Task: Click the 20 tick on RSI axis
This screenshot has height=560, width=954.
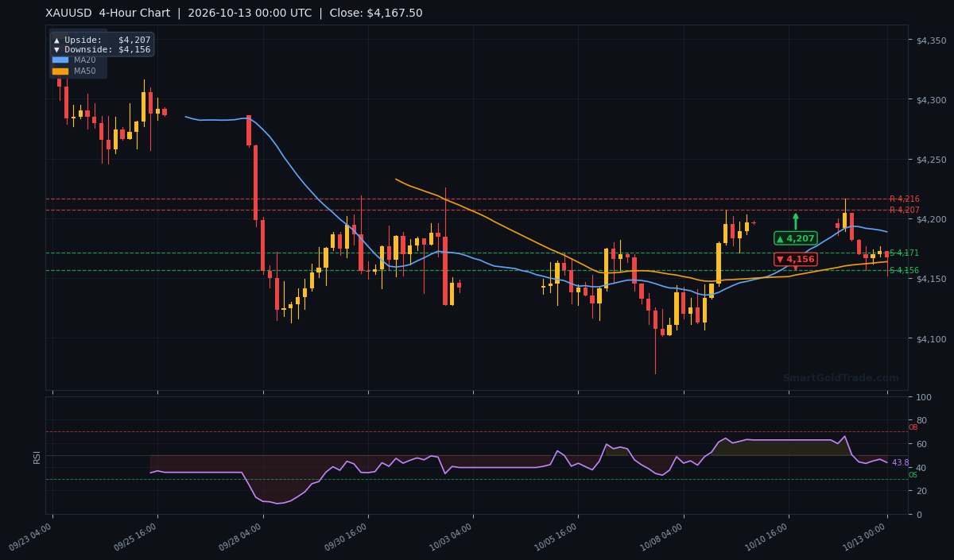Action: (921, 491)
